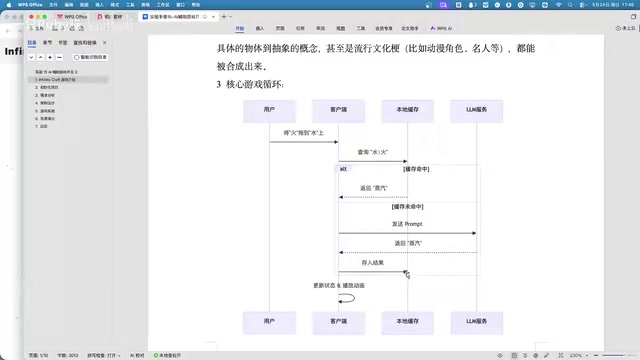The height and width of the screenshot is (360, 640).
Task: Switch to the WPS Office home tab
Action: 72,17
